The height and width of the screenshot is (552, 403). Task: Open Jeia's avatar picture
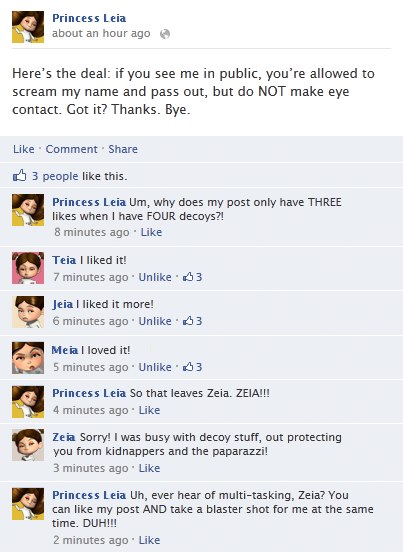(x=28, y=312)
